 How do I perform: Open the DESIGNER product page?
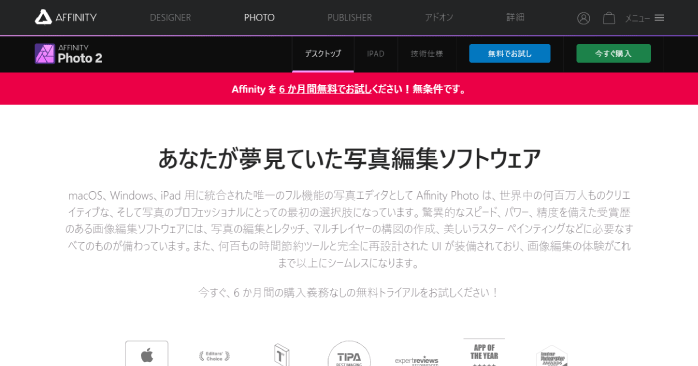point(170,18)
